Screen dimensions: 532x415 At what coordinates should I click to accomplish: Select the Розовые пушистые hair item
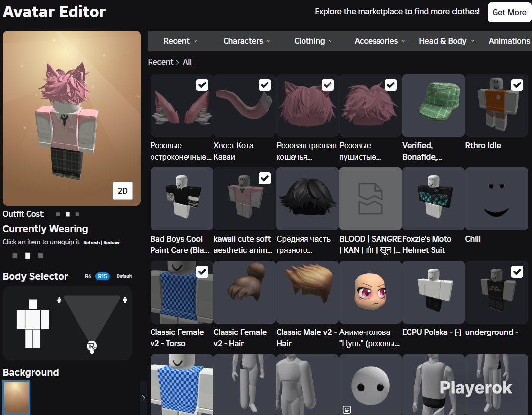(371, 105)
